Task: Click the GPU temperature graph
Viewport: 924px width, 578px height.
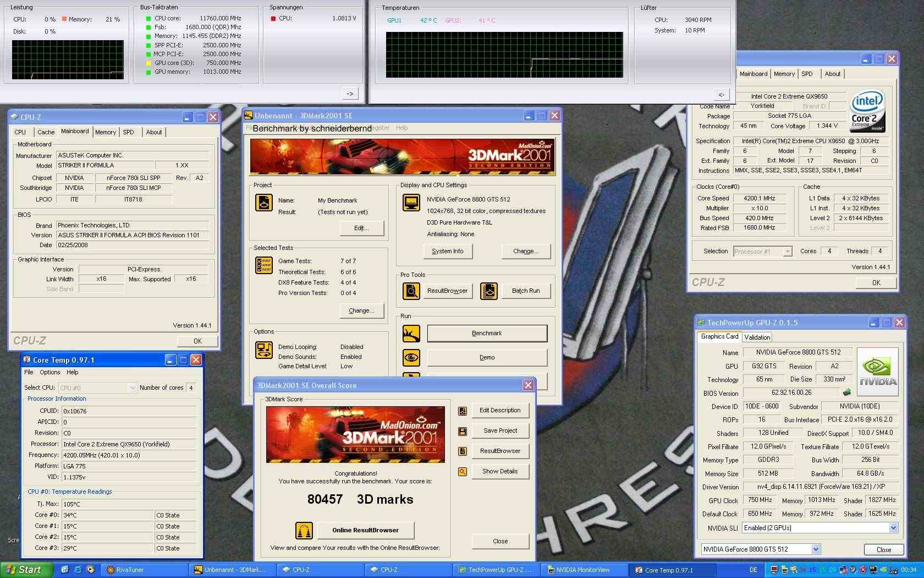Action: (x=504, y=54)
